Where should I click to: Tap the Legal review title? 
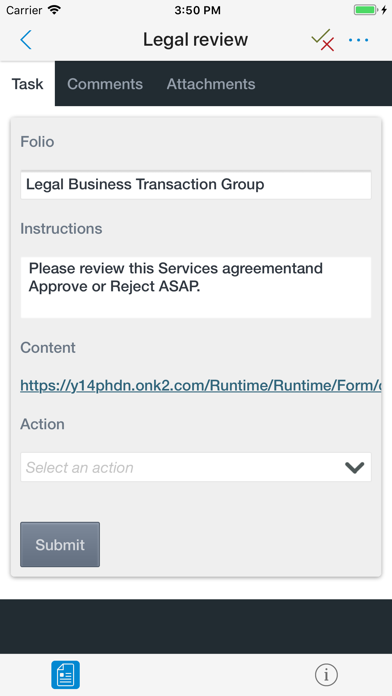195,40
